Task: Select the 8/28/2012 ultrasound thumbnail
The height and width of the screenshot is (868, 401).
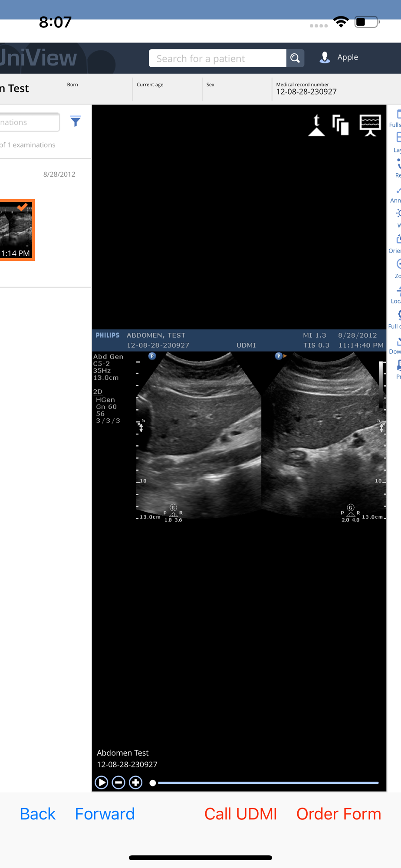Action: click(x=17, y=230)
